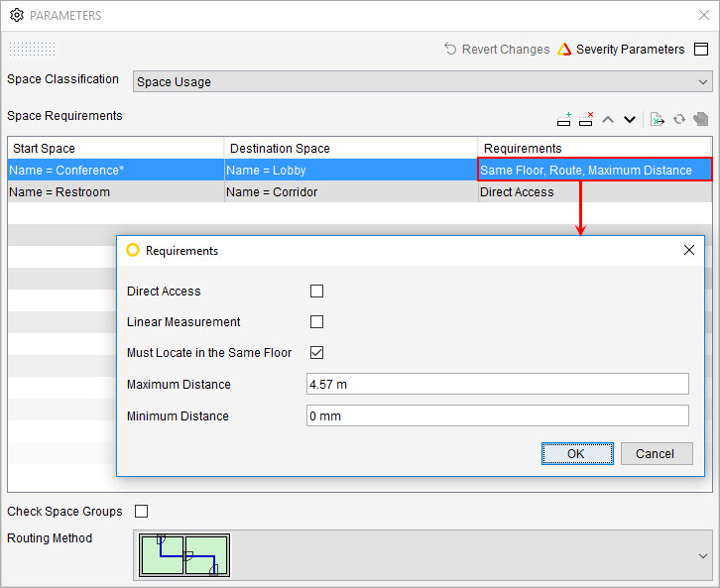Click 'Same Floor, Route, Maximum Distance' cell
This screenshot has height=588, width=720.
click(595, 170)
